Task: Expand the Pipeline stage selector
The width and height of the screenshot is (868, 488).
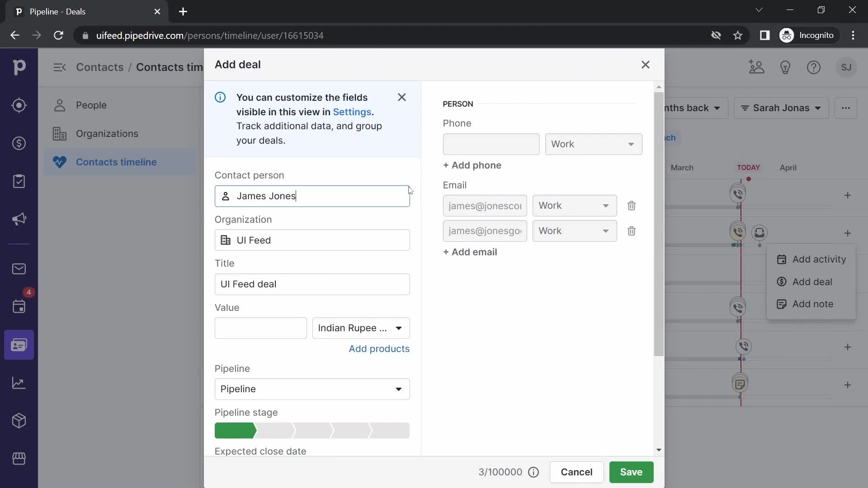Action: [313, 430]
